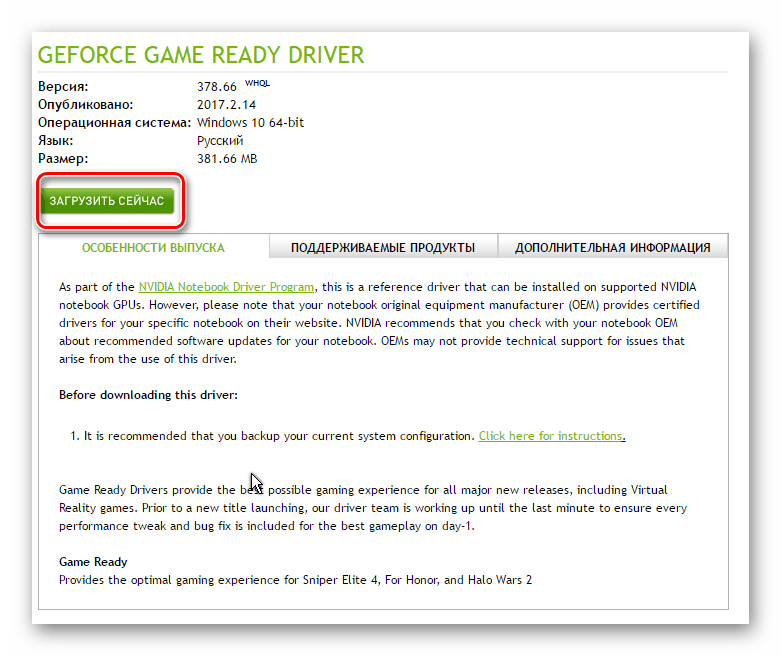Click the publication date 2017.2.14
781x656 pixels.
[x=228, y=105]
